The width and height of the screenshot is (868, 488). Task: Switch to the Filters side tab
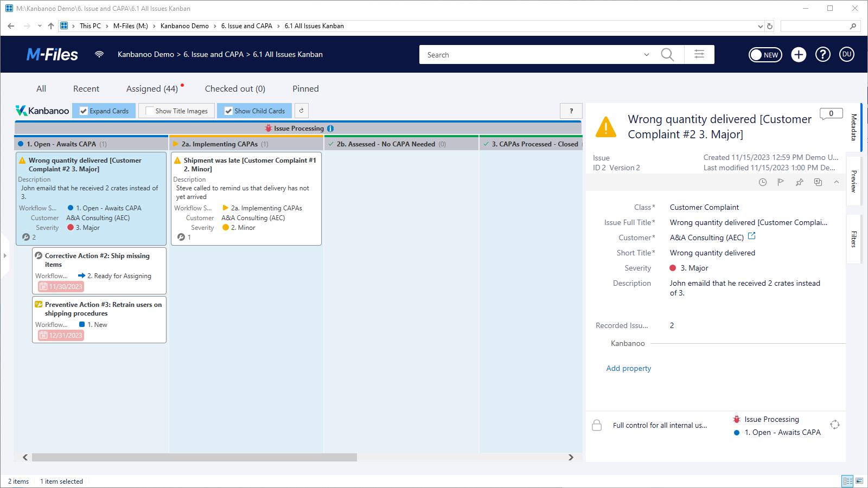pos(853,239)
